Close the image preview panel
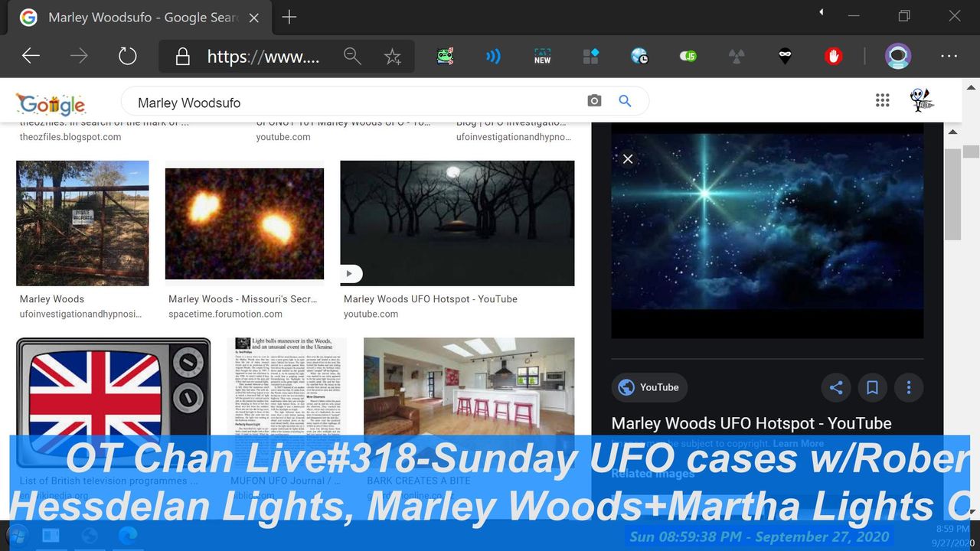Screen dimensions: 980x551 628,159
